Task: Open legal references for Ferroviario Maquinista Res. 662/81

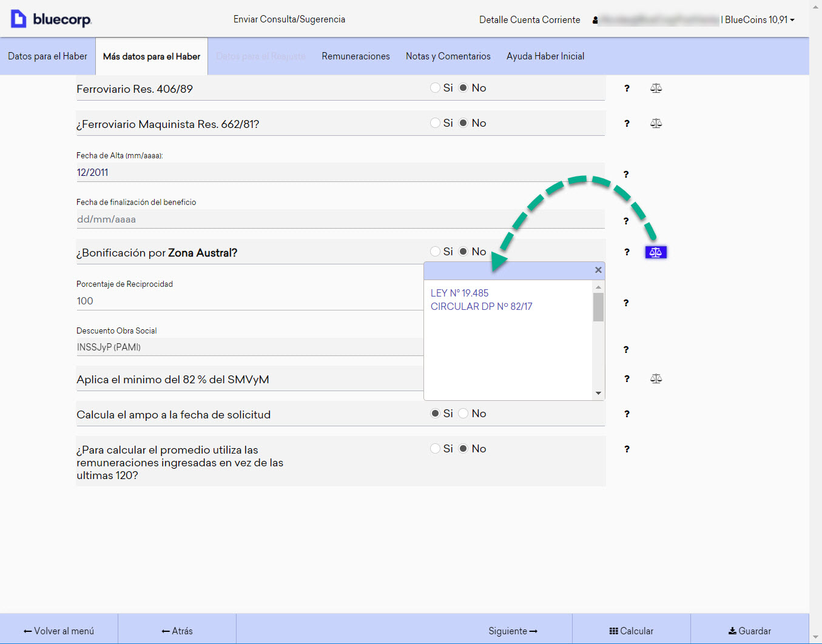Action: tap(656, 124)
